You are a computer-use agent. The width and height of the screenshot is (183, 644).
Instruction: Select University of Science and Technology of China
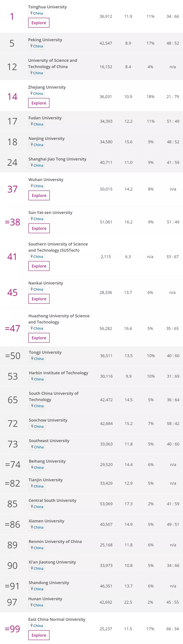(x=53, y=63)
